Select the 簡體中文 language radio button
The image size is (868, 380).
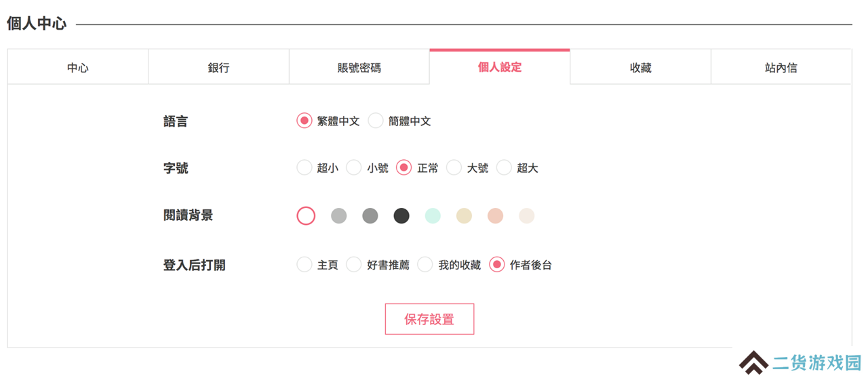(376, 121)
